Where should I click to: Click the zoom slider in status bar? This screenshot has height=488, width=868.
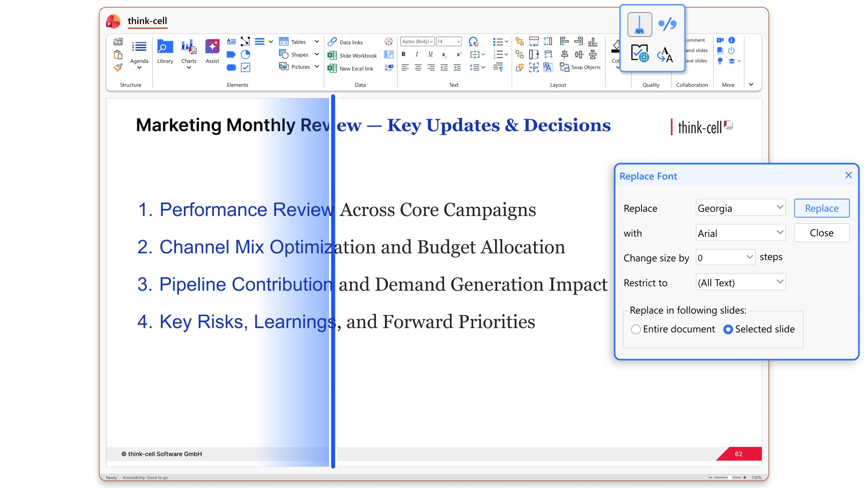click(729, 477)
